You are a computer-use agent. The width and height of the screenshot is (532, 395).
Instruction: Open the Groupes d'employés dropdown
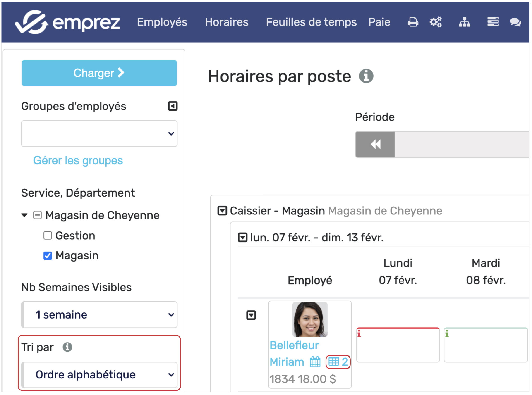[x=99, y=133]
